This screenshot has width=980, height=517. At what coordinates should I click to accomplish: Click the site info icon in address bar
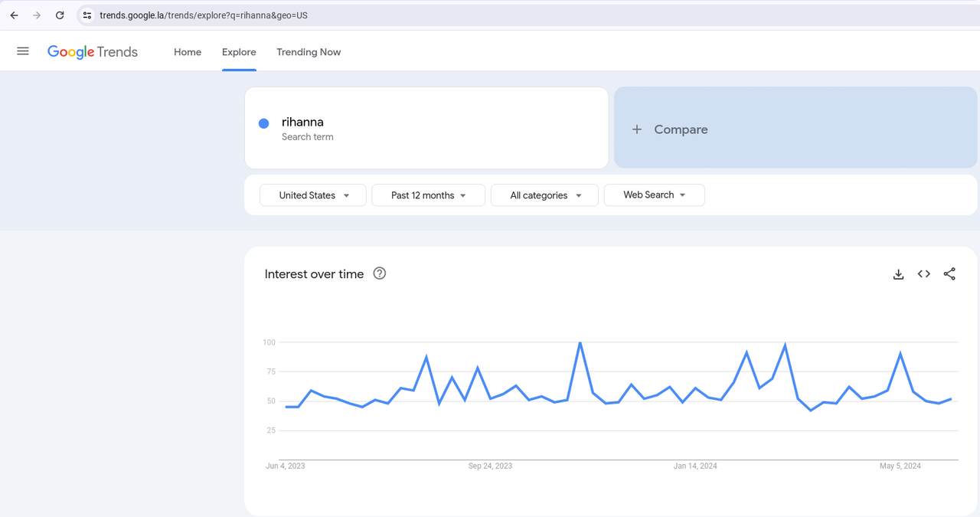87,15
